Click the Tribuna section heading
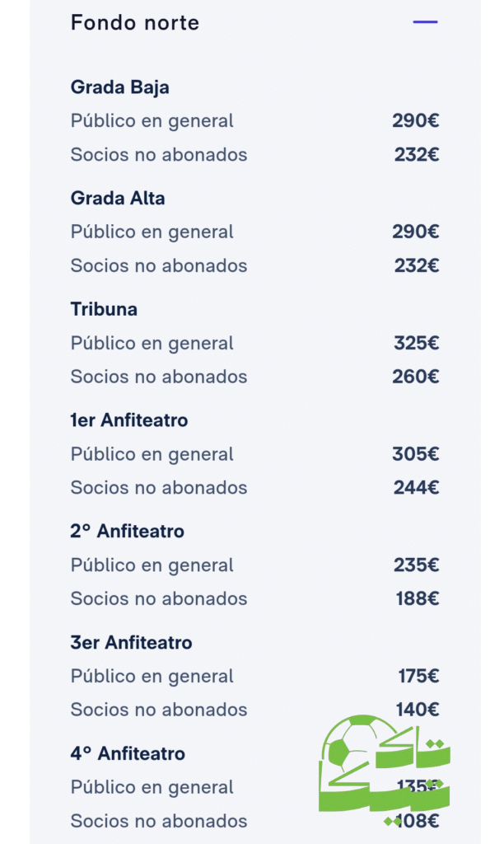This screenshot has height=844, width=504. pos(104,310)
